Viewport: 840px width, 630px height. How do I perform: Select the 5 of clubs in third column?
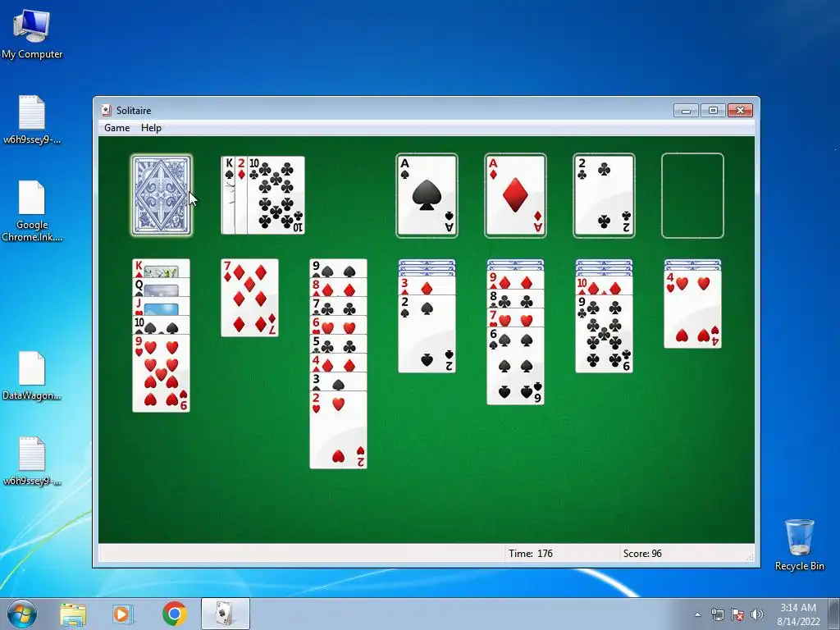click(339, 344)
